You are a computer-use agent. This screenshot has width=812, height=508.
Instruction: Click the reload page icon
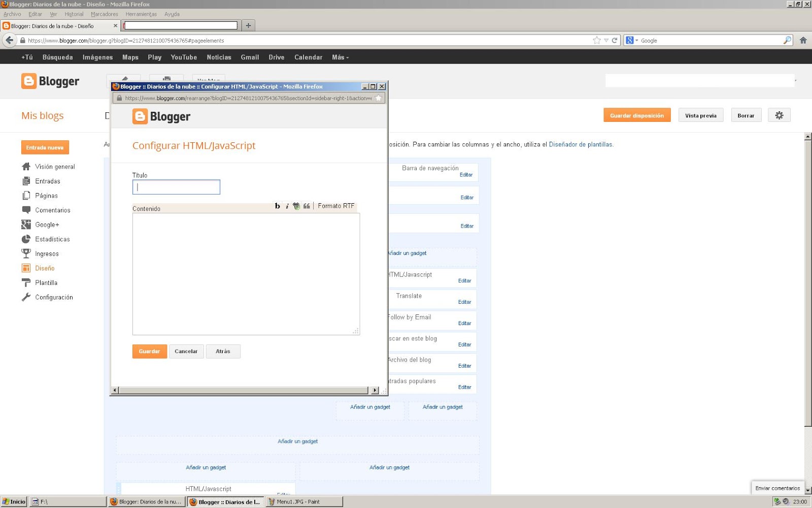pyautogui.click(x=615, y=40)
